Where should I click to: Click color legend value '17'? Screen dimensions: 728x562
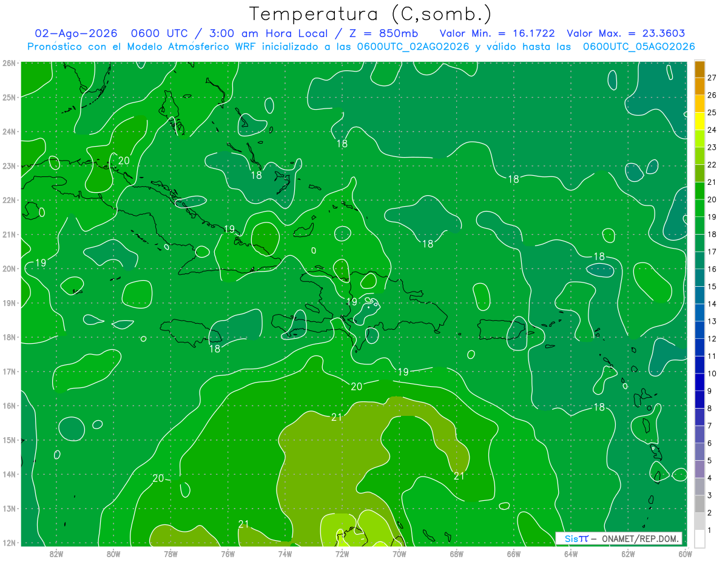pyautogui.click(x=712, y=252)
